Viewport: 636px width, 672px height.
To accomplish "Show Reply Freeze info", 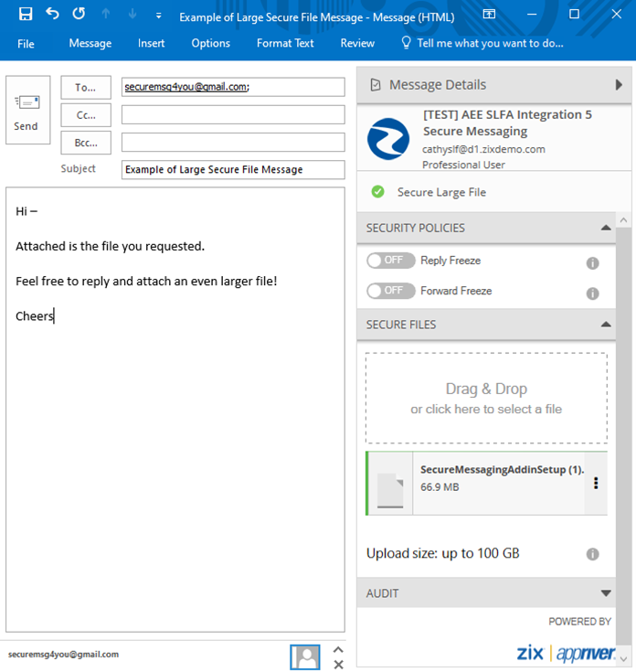I will click(x=592, y=263).
